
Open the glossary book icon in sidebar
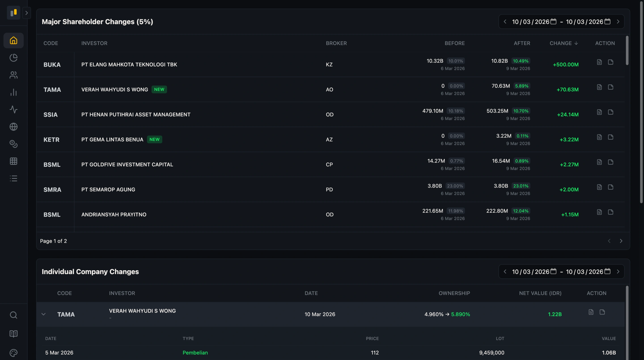point(13,333)
